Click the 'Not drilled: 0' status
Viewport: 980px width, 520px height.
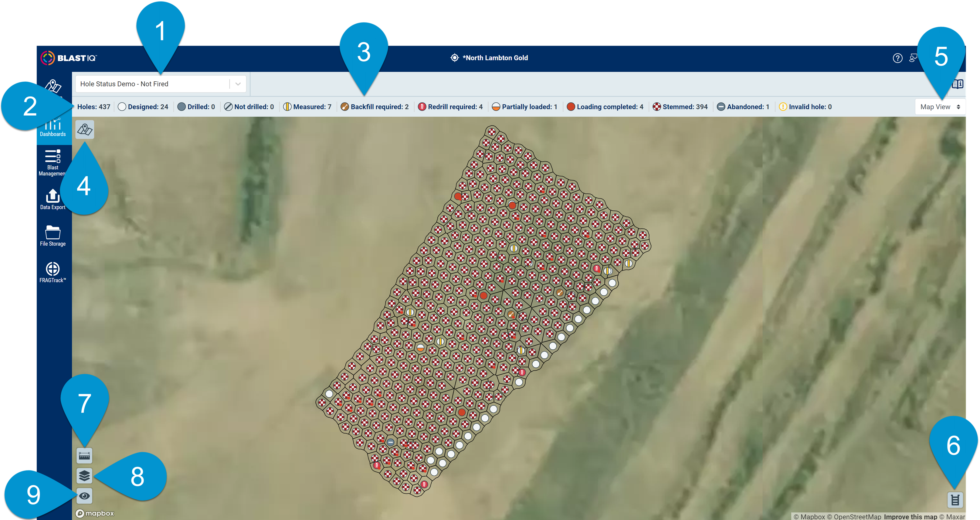click(249, 107)
